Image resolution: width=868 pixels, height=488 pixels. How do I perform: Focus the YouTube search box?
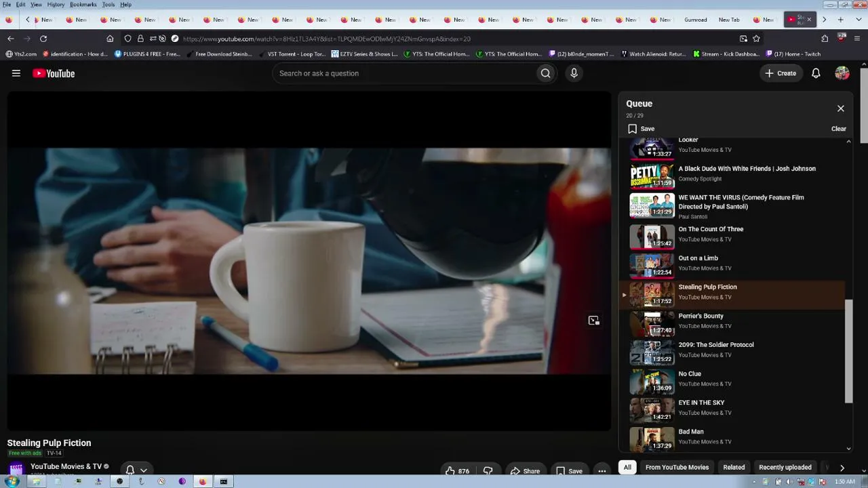403,73
